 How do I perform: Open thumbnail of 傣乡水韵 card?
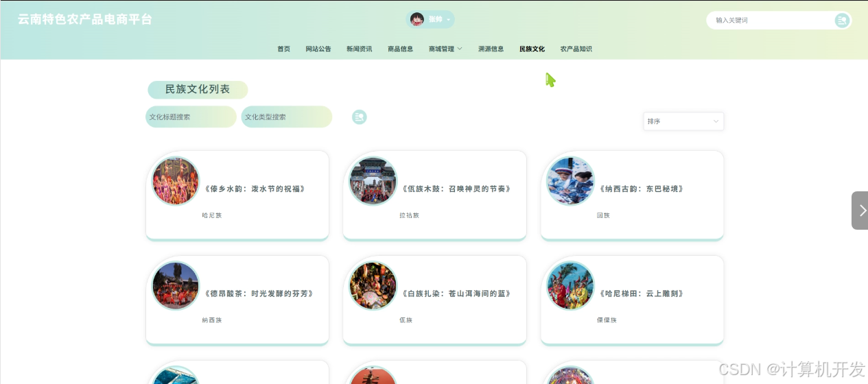[x=176, y=181]
